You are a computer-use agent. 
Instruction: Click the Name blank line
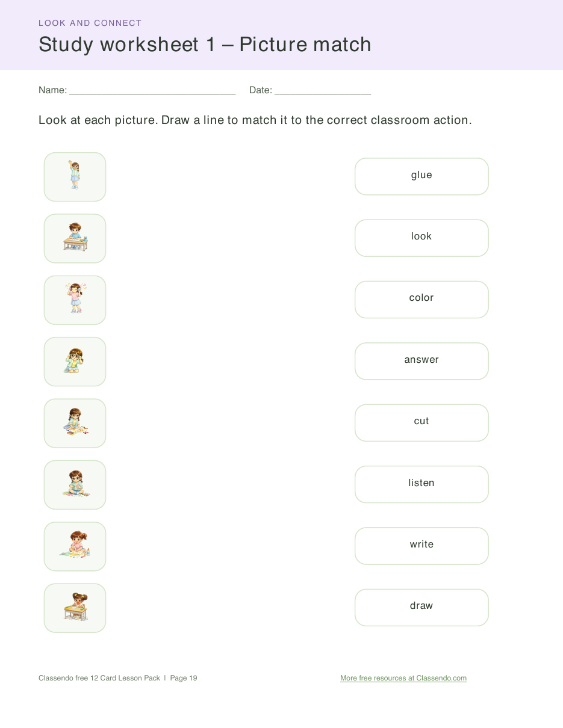[152, 91]
